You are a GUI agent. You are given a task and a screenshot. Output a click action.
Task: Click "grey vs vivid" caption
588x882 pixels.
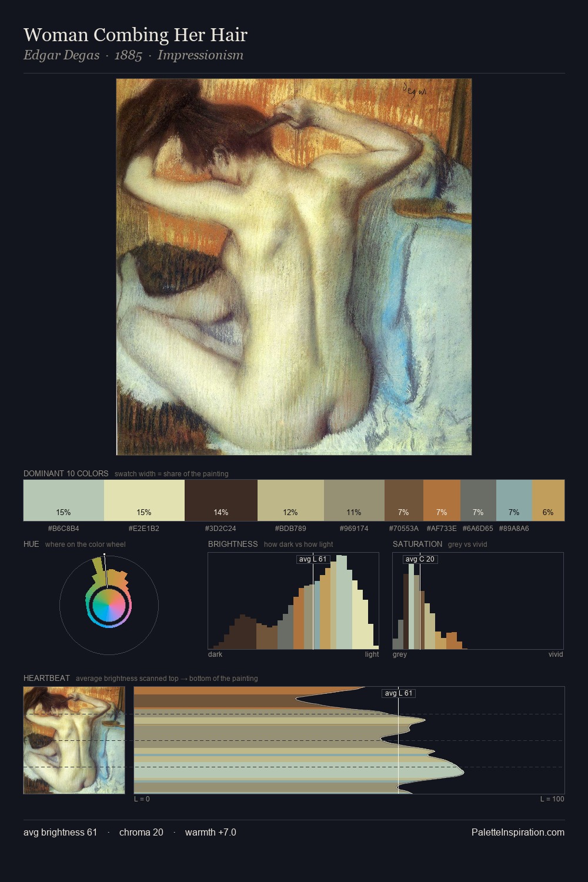click(467, 544)
